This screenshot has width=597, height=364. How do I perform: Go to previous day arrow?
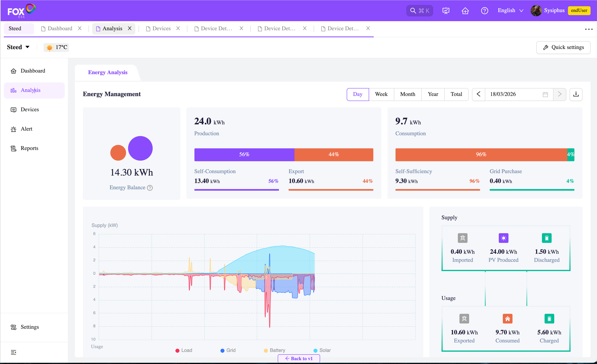click(x=478, y=94)
